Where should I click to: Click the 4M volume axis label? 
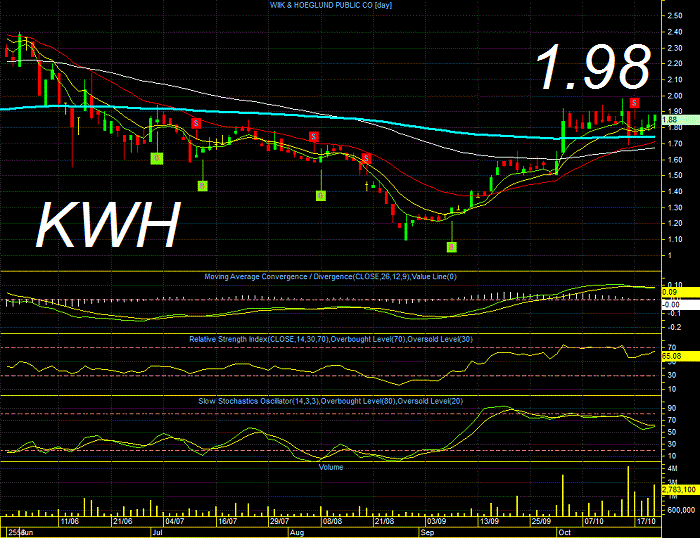click(x=672, y=469)
